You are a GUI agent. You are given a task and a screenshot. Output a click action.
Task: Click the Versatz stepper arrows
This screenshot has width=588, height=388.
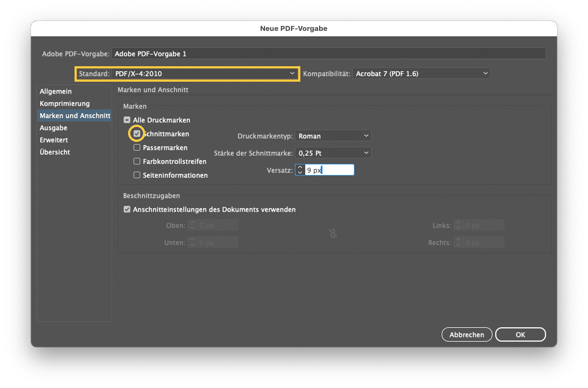300,170
